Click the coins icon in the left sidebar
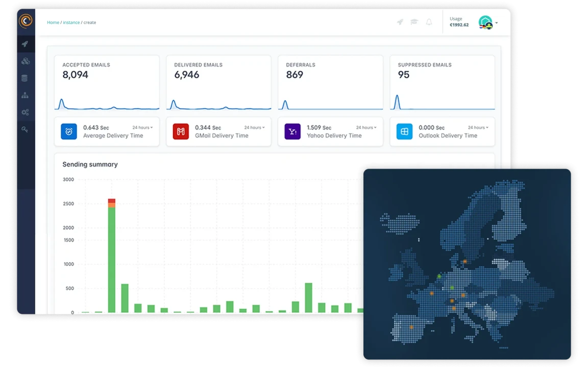 point(26,61)
